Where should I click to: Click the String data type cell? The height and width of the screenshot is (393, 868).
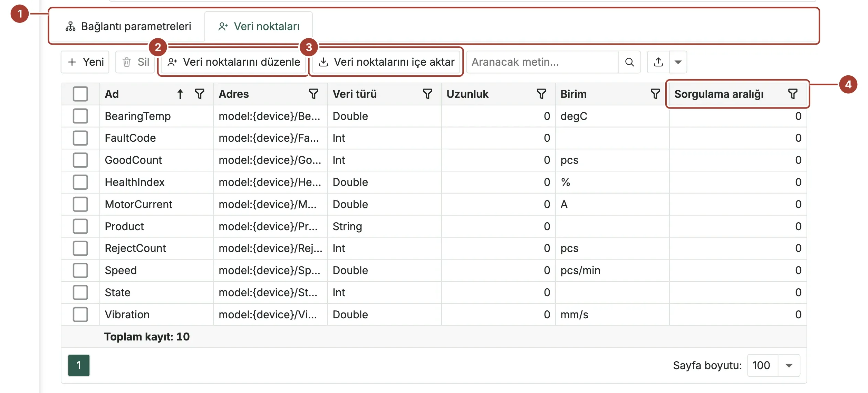pos(384,226)
